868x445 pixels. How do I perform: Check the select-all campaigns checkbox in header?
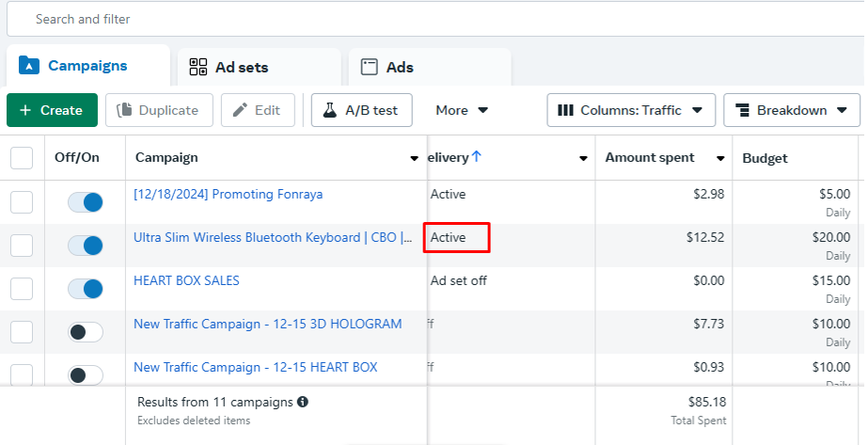(22, 158)
